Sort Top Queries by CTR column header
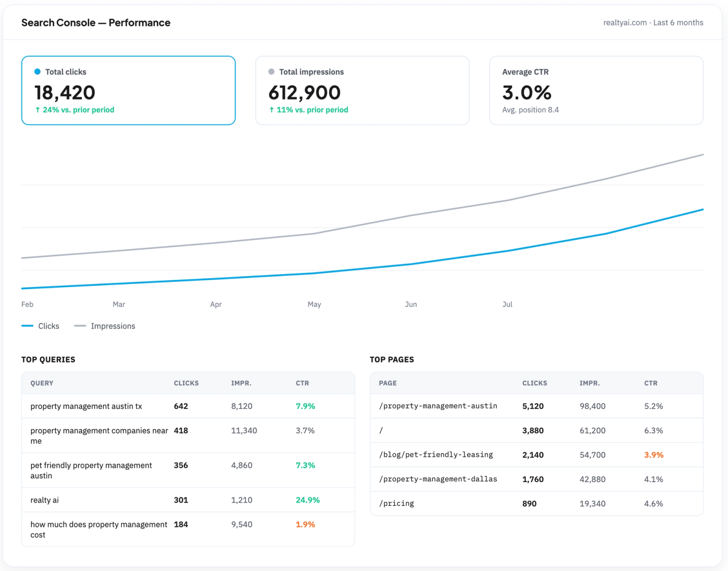This screenshot has width=728, height=571. pyautogui.click(x=302, y=383)
